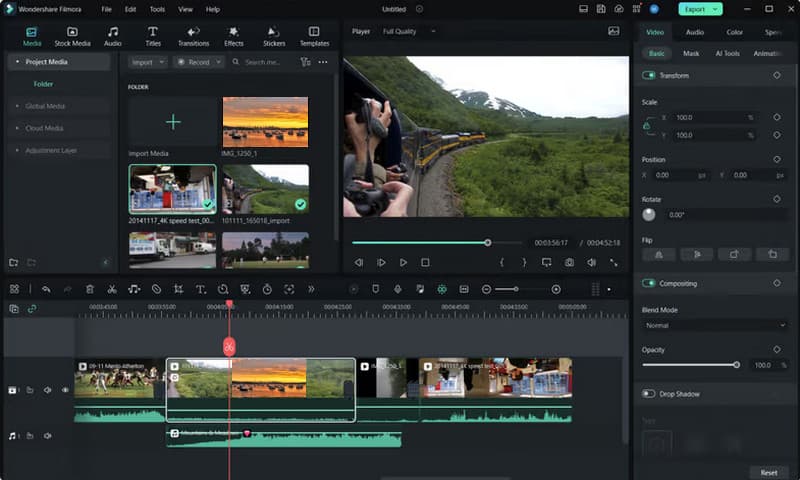
Task: Toggle the Transform switch off
Action: coord(649,75)
